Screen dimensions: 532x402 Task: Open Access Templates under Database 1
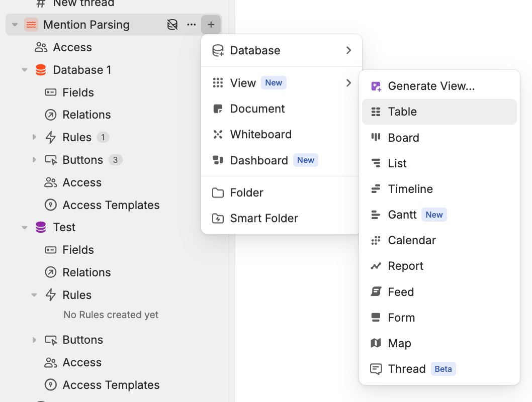click(111, 205)
